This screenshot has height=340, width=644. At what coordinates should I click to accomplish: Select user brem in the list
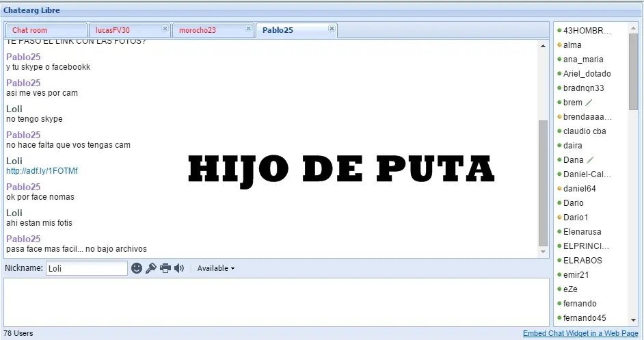572,103
